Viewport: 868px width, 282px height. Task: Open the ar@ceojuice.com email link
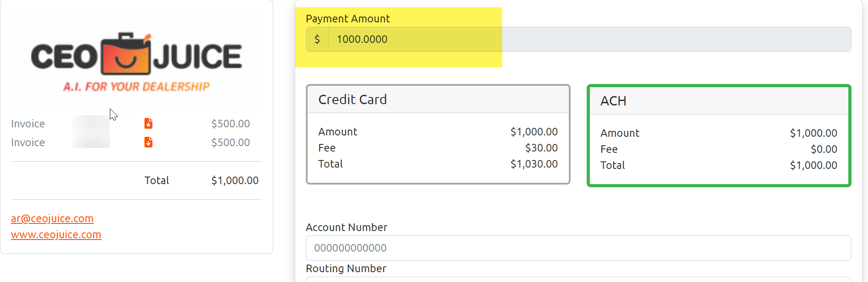(x=52, y=219)
